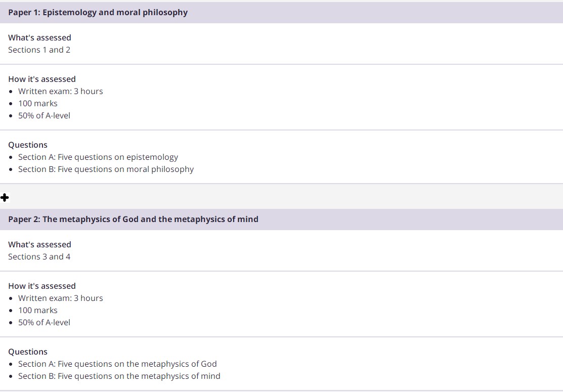
Task: Click Paper 1 '50% of A-level' bullet
Action: pyautogui.click(x=44, y=116)
